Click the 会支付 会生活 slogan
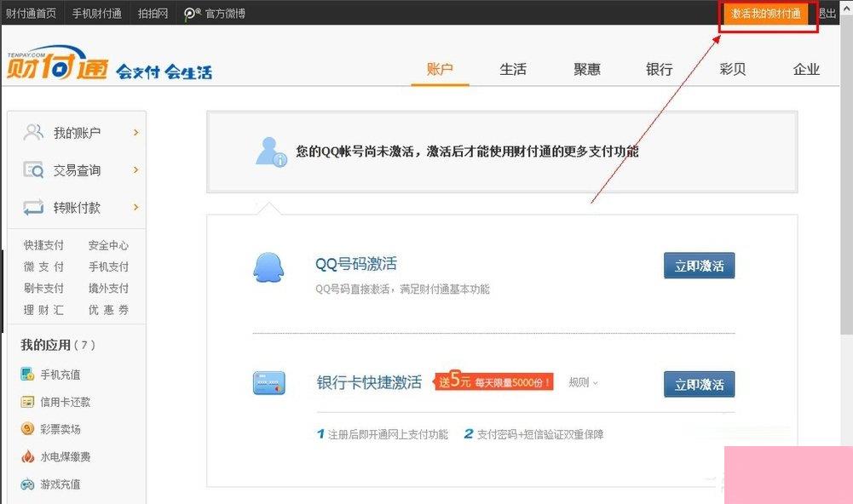 pos(164,72)
